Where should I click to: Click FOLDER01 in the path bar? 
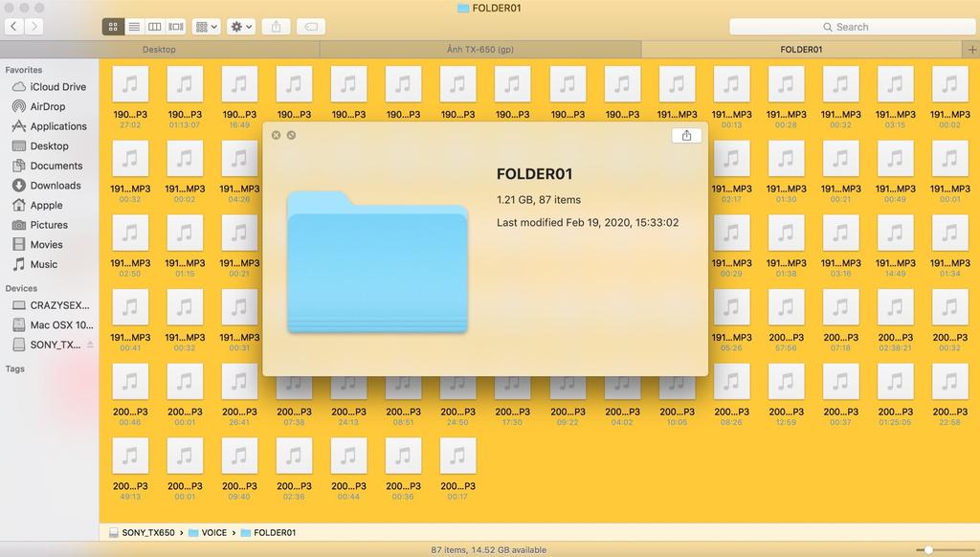268,533
